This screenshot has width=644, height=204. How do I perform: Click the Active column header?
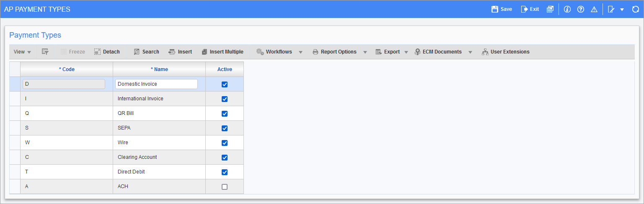[x=225, y=69]
